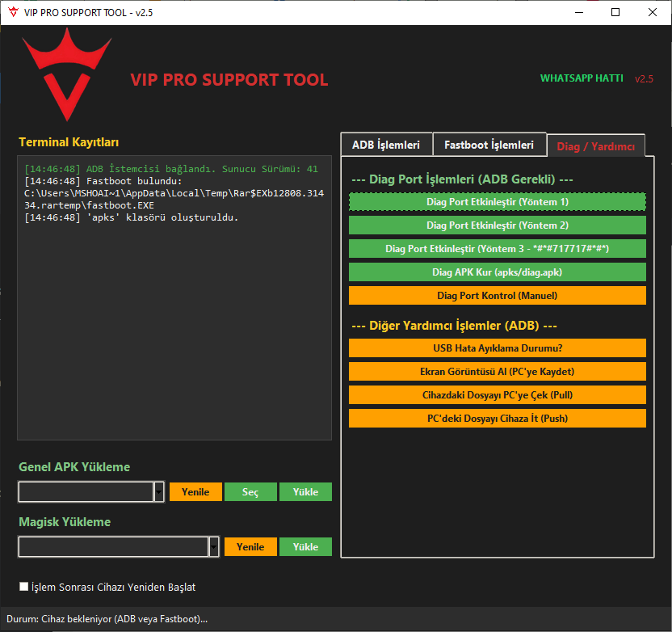This screenshot has height=632, width=672.
Task: Take screenshot via Ekran Görüntüsü Al
Action: point(497,371)
